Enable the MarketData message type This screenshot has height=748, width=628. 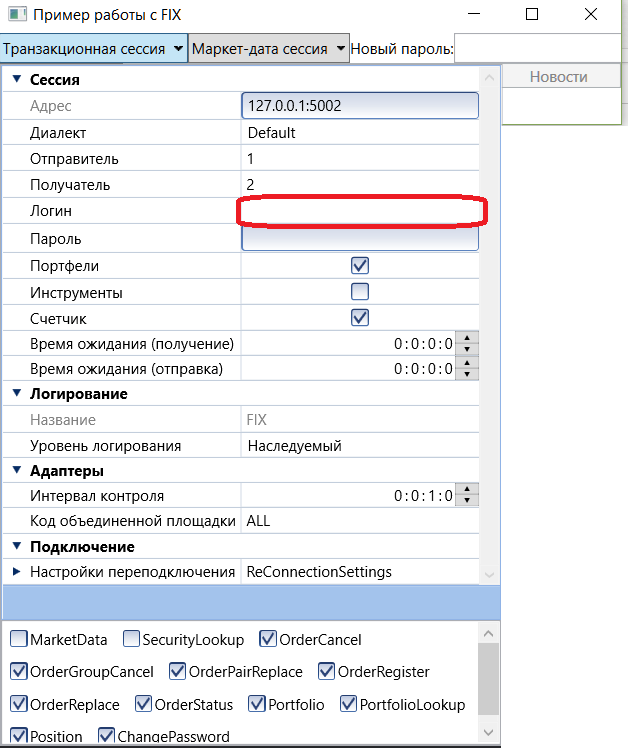click(x=19, y=639)
